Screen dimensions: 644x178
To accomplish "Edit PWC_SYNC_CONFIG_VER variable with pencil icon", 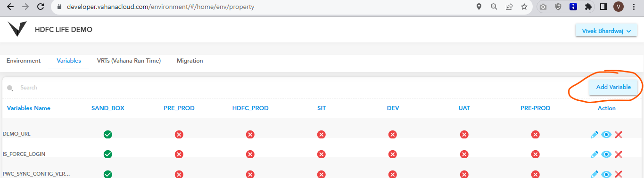I will (x=594, y=174).
